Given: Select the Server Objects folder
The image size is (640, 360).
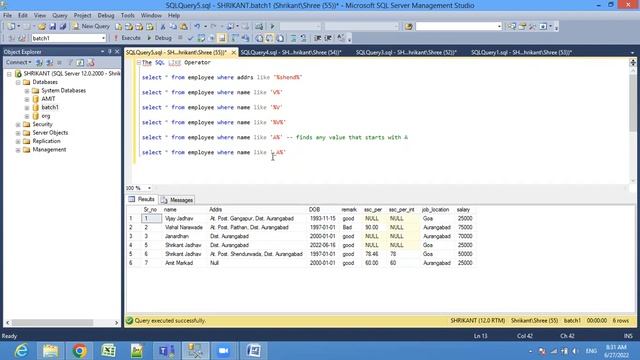Looking at the screenshot, I should pyautogui.click(x=50, y=133).
